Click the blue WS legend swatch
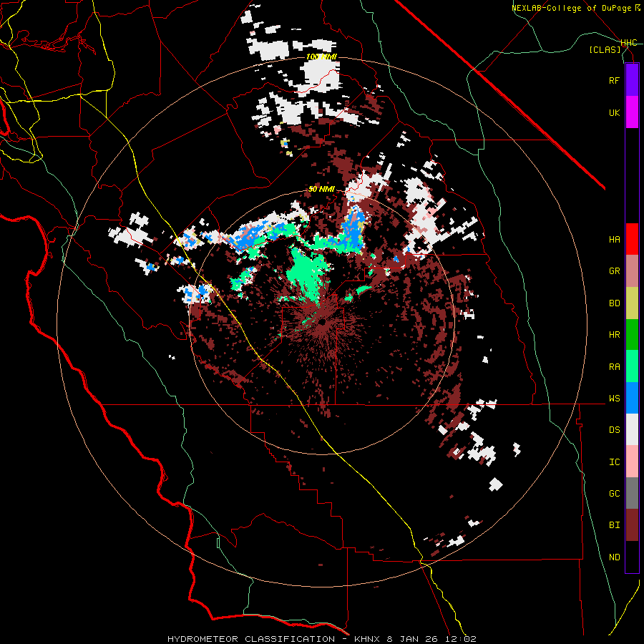Screen dimensions: 644x644 [632, 398]
